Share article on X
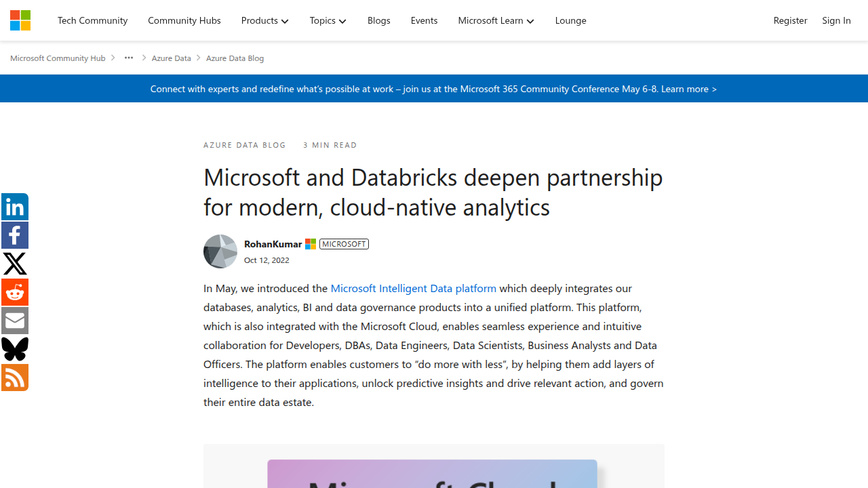868x488 pixels. pos(15,264)
